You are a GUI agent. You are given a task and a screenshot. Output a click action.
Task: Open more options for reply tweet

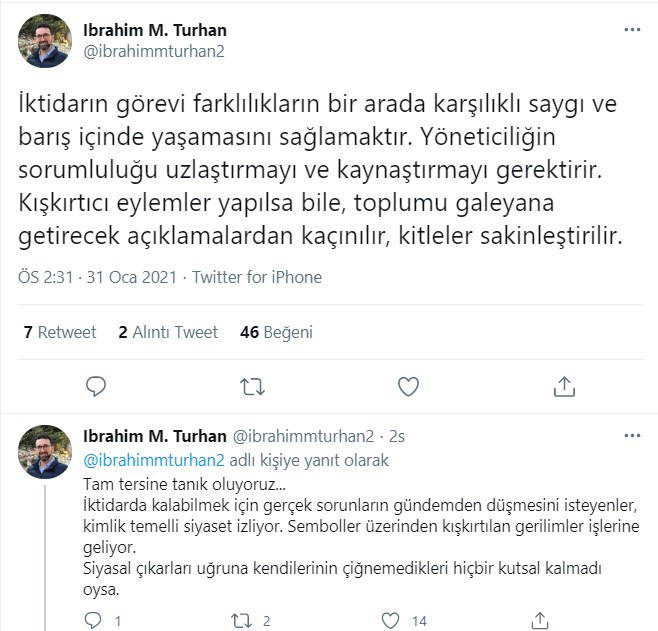coord(632,436)
